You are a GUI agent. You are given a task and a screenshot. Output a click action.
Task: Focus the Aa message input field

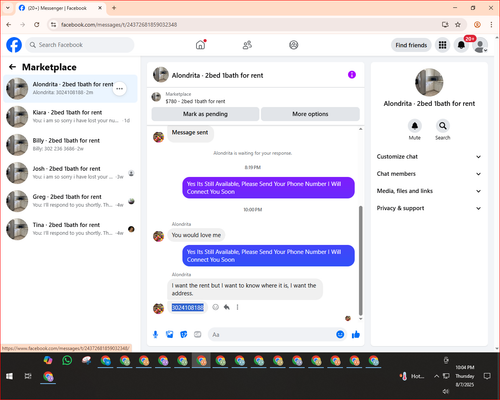tap(272, 334)
